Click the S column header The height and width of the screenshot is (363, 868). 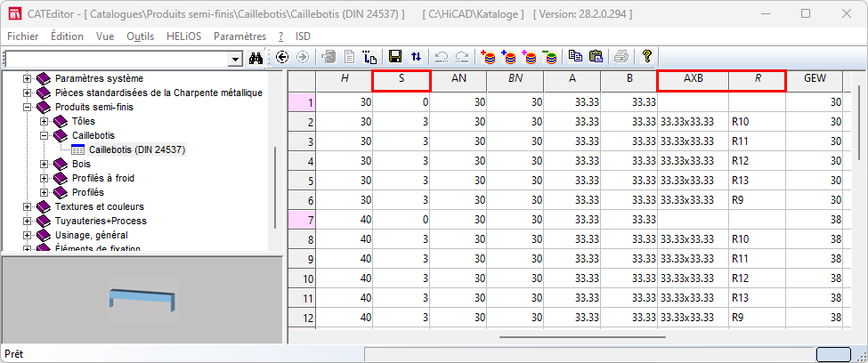402,81
